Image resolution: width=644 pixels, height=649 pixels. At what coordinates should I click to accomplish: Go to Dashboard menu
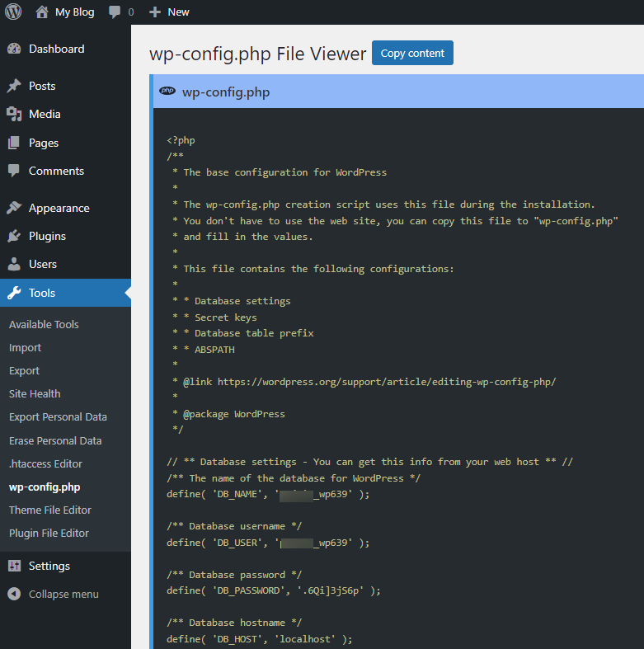click(57, 49)
